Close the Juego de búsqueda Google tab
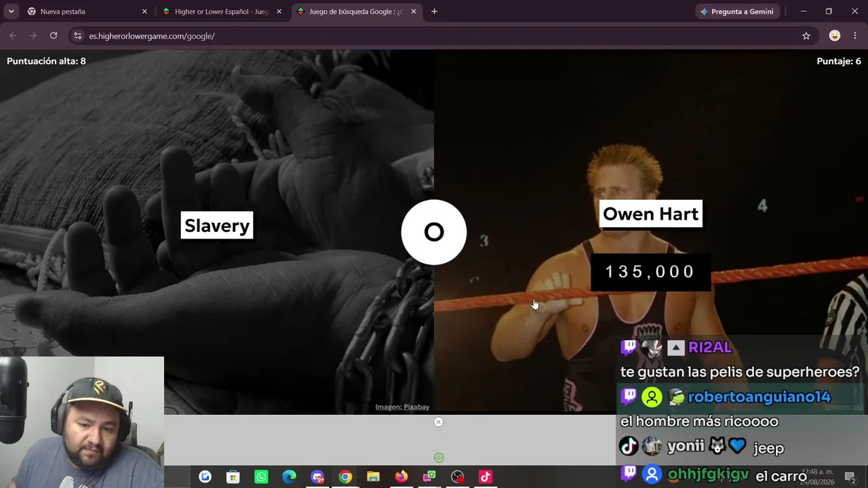The width and height of the screenshot is (868, 488). click(x=414, y=12)
